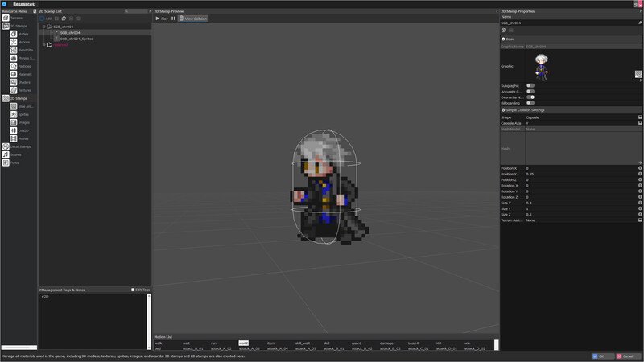Open the Blend Shapes category icon

14,50
